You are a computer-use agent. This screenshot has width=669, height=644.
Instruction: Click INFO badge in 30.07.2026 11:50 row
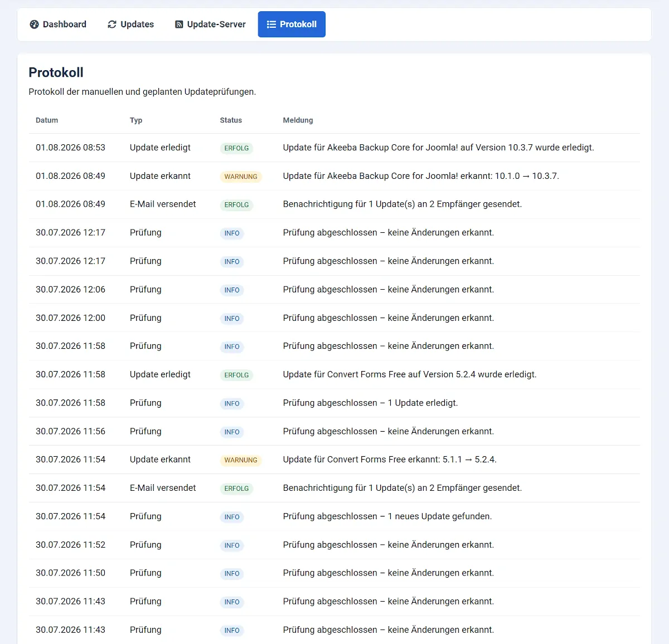(232, 574)
